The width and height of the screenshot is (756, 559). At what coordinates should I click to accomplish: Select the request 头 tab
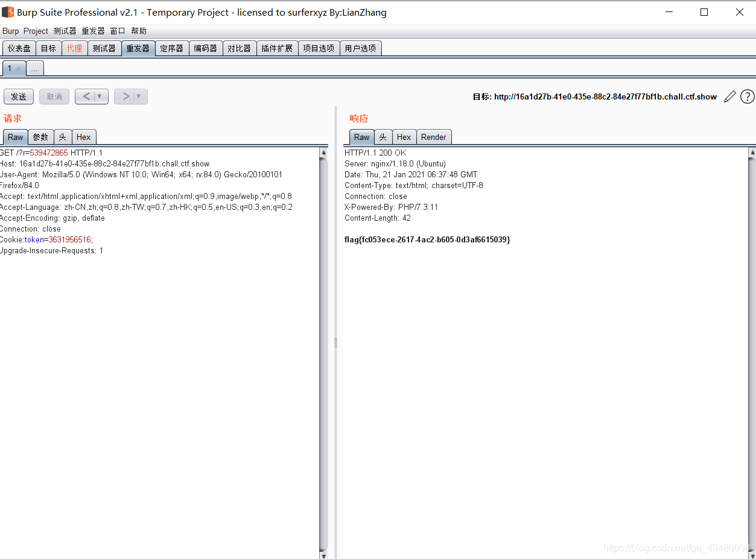click(x=63, y=137)
